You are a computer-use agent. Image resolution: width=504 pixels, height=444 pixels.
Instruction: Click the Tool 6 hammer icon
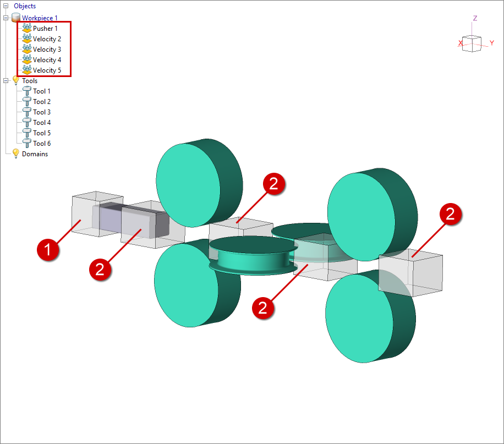coord(27,144)
